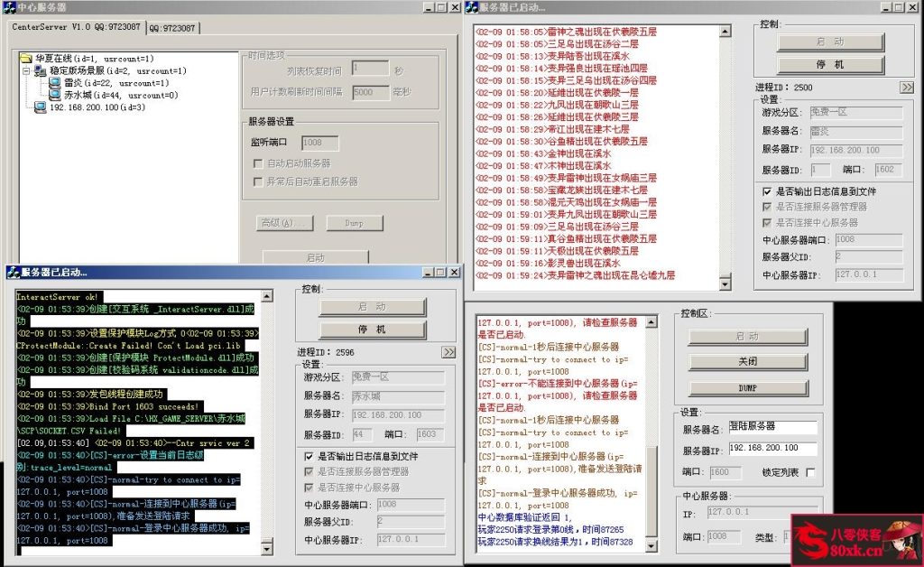Click log line 发包线程创建成功
This screenshot has height=567, width=924.
click(89, 395)
